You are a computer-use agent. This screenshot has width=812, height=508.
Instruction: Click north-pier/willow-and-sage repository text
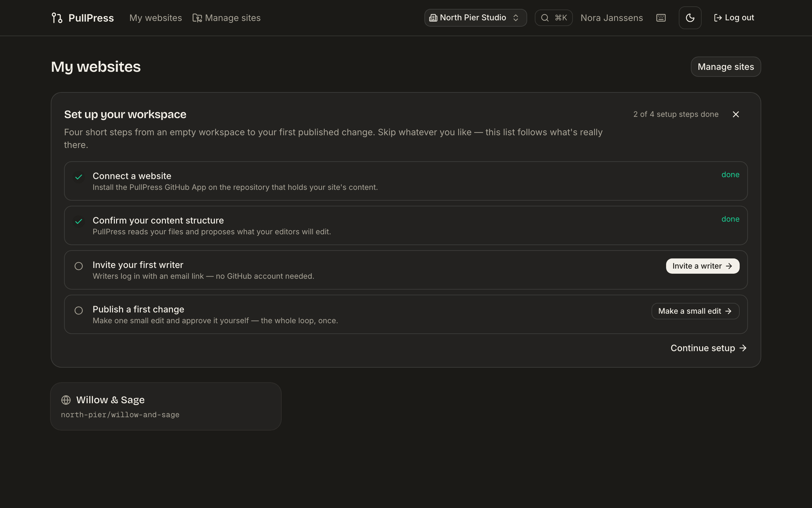[120, 415]
